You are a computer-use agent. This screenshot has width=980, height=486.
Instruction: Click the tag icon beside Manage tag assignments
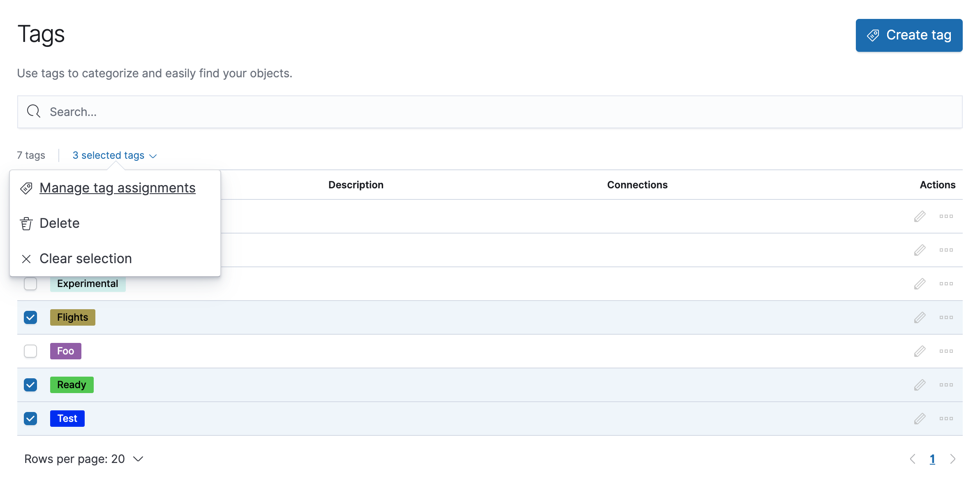point(26,188)
